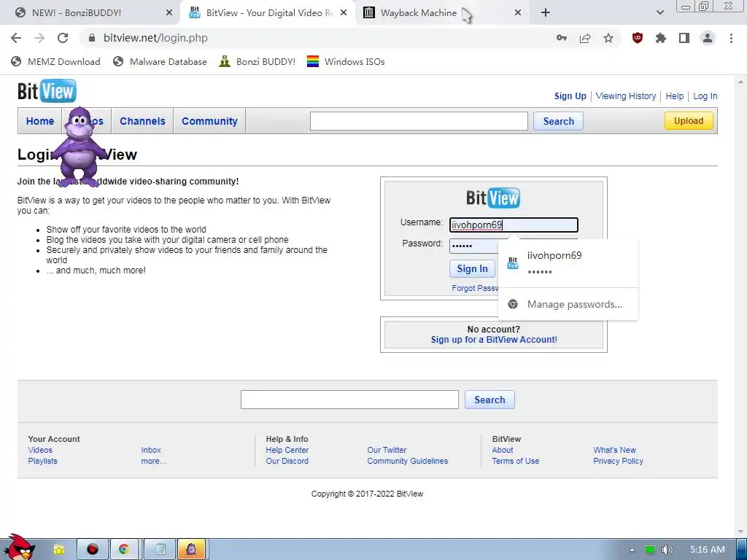Click the bottom Search button

pyautogui.click(x=489, y=400)
